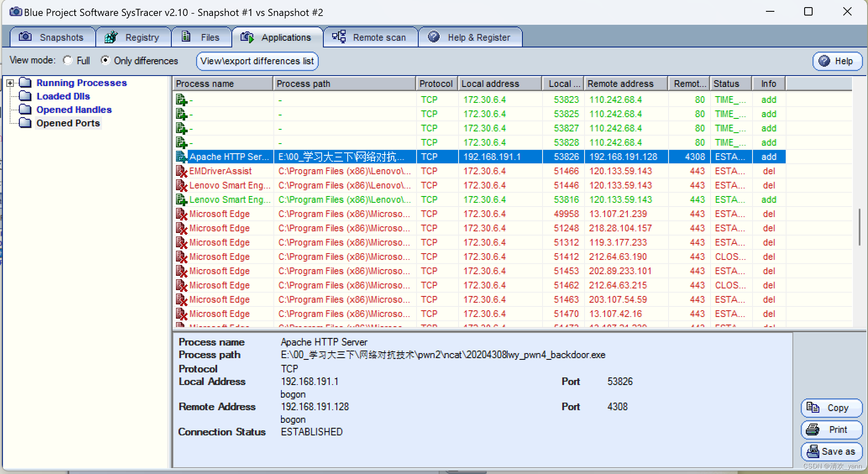This screenshot has height=474, width=868.
Task: Click deleted icon on Microsoft Edge port 51463
Action: pyautogui.click(x=181, y=300)
